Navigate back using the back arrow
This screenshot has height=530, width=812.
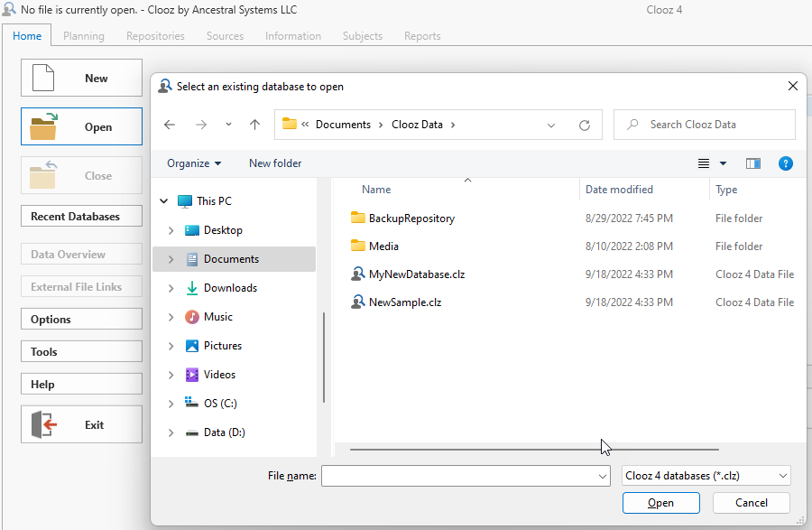(170, 125)
